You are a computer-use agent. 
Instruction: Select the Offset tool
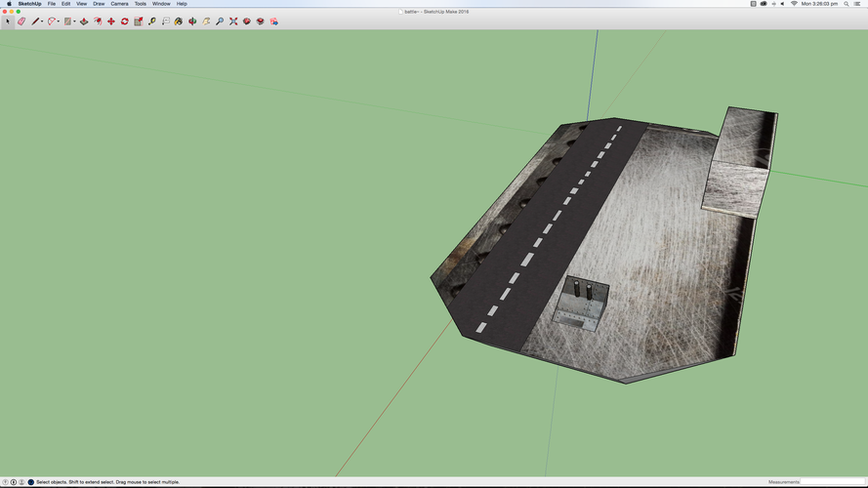click(98, 21)
